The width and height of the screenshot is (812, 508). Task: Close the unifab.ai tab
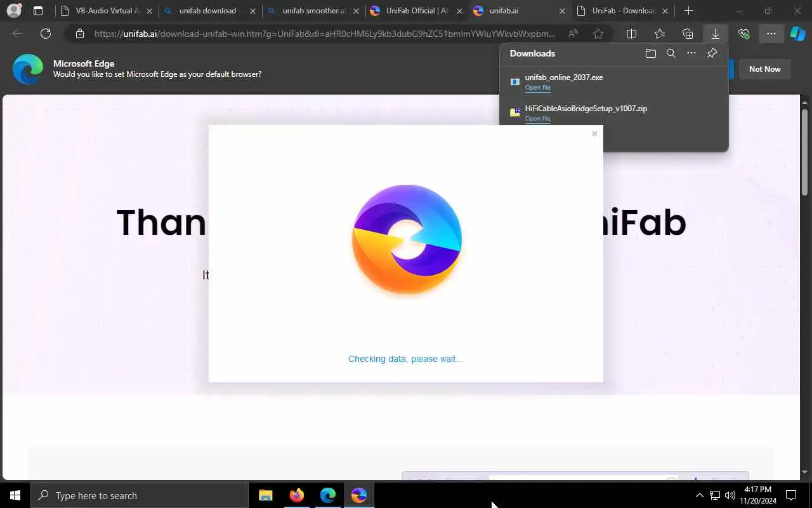(562, 11)
